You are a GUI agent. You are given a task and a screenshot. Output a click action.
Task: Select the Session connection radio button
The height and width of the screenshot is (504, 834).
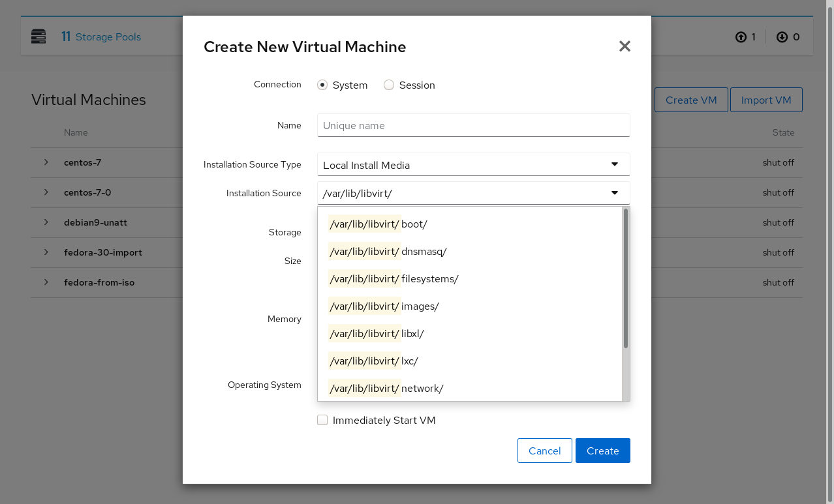click(389, 85)
